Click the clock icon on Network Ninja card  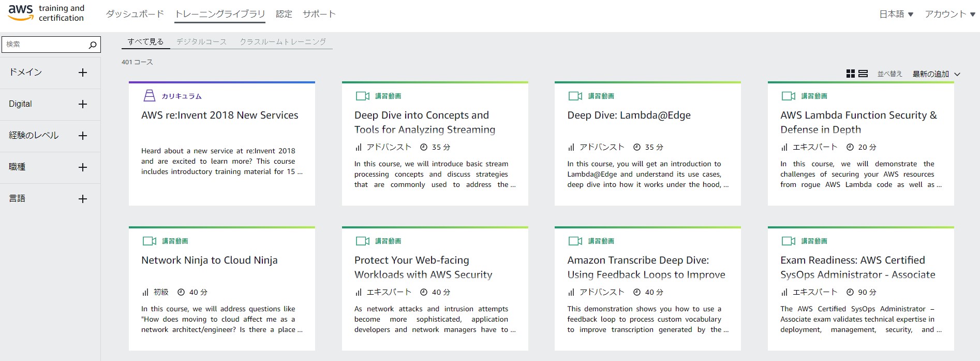[181, 292]
